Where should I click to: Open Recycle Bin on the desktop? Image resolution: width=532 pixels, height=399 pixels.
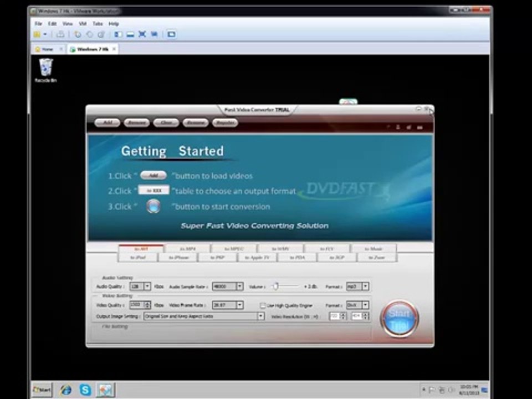point(46,70)
